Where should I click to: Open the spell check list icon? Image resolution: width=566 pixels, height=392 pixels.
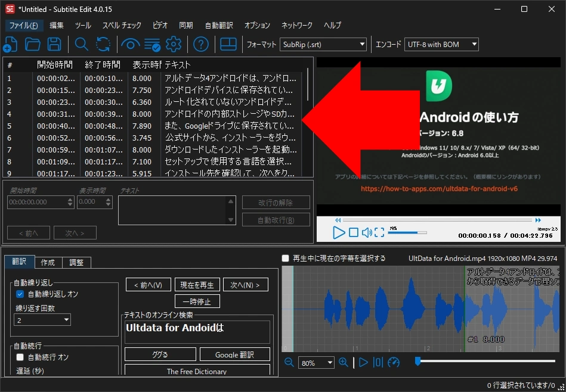[x=152, y=45]
